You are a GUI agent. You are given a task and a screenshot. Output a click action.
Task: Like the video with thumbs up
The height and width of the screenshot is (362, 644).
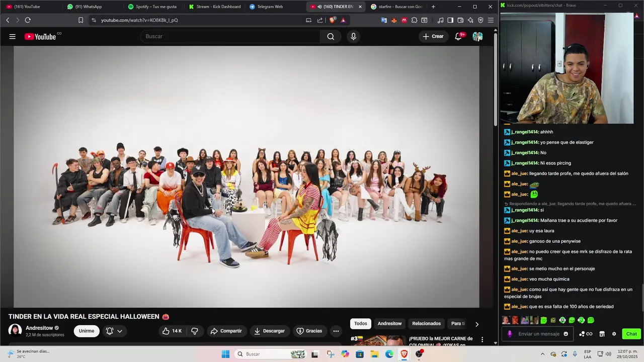pos(172,331)
